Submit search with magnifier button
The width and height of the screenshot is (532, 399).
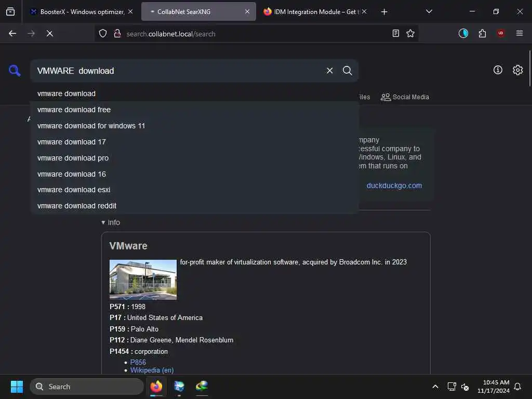point(347,71)
